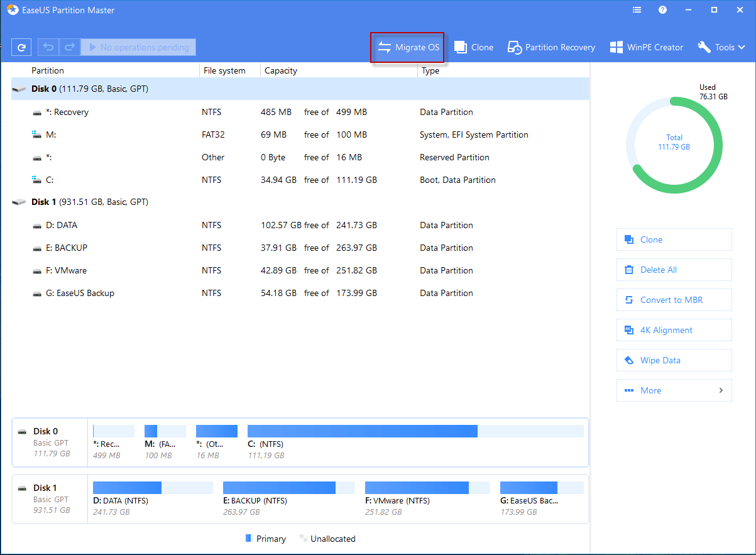Select the Disk 0 row in list
756x555 pixels.
pos(300,89)
